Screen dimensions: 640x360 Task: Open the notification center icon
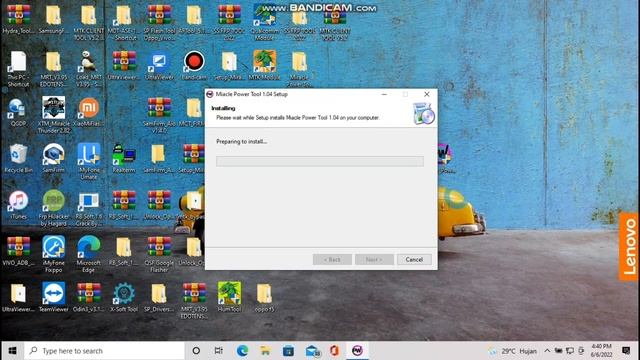click(x=626, y=350)
